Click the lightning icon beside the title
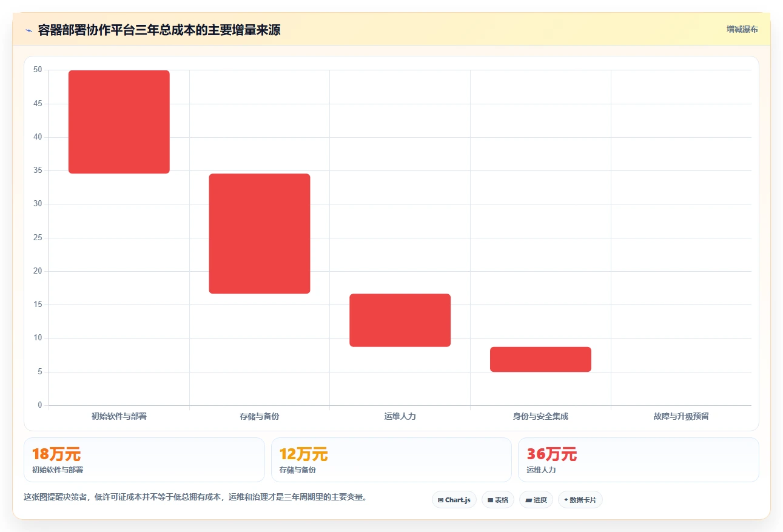Screen dimensions: 783x532 pyautogui.click(x=29, y=30)
